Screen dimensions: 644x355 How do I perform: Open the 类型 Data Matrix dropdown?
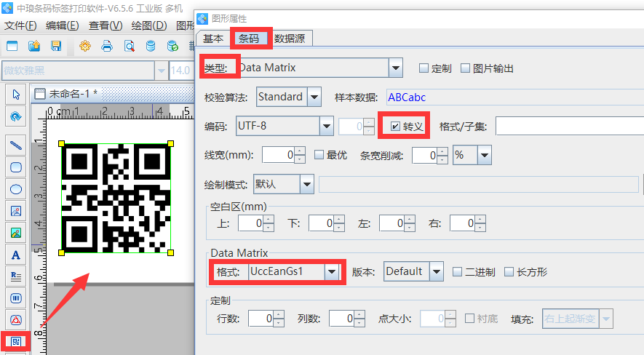[396, 68]
